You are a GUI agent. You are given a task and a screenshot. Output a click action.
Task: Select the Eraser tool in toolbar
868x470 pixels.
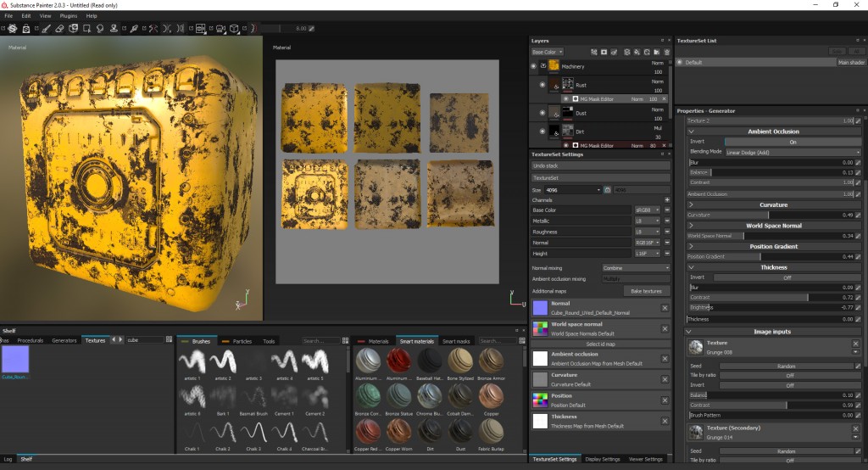[60, 28]
